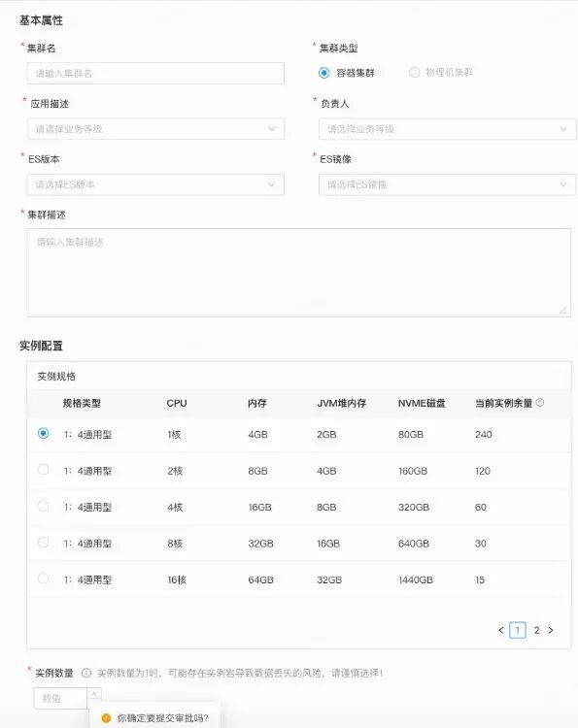Click the 实例规格 panel title
The height and width of the screenshot is (728, 578).
click(56, 377)
